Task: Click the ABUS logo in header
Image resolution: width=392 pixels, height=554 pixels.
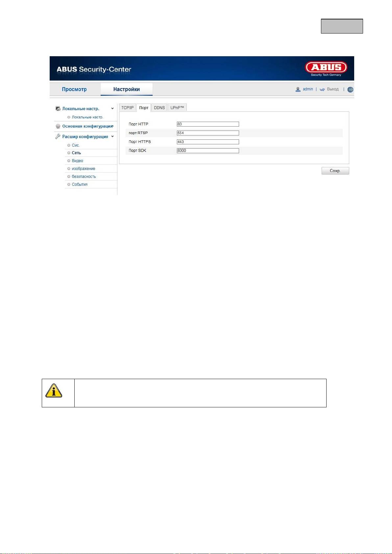Action: tap(326, 68)
